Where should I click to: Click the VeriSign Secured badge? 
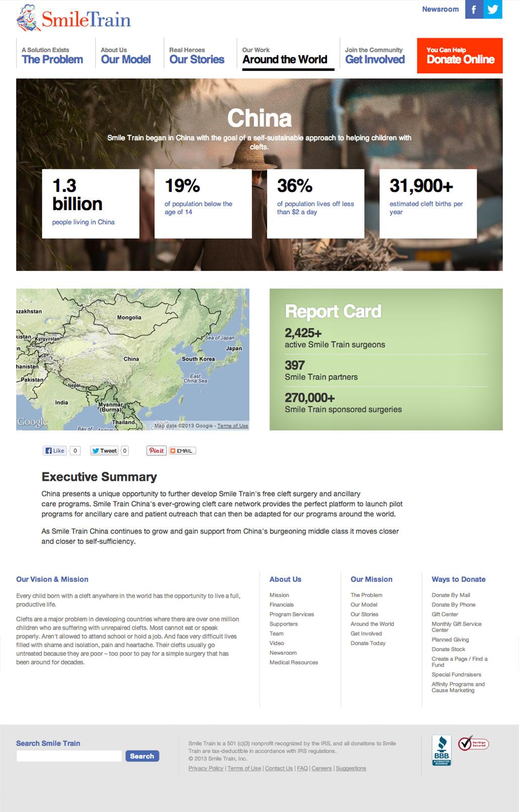click(x=473, y=743)
